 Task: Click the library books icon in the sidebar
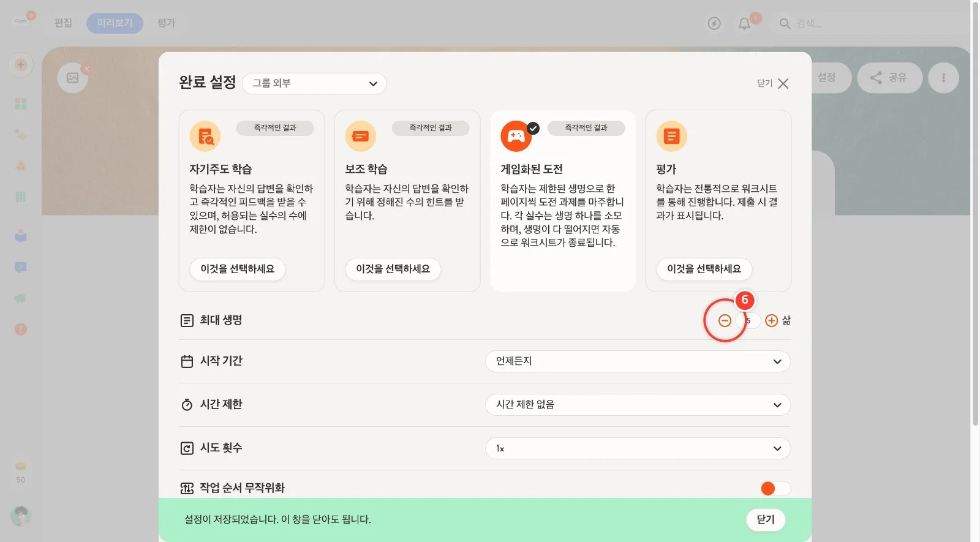pyautogui.click(x=21, y=197)
